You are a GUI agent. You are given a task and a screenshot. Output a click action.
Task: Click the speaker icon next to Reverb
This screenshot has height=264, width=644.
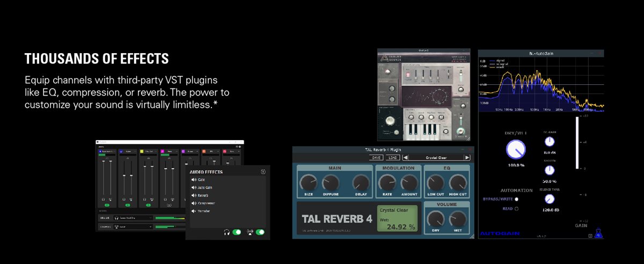[193, 195]
